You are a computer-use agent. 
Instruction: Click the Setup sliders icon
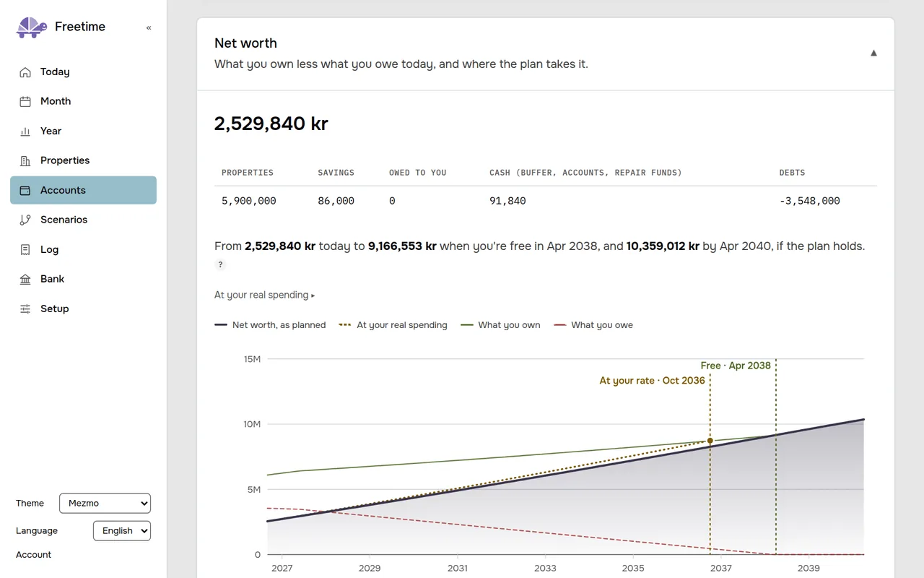pos(25,309)
